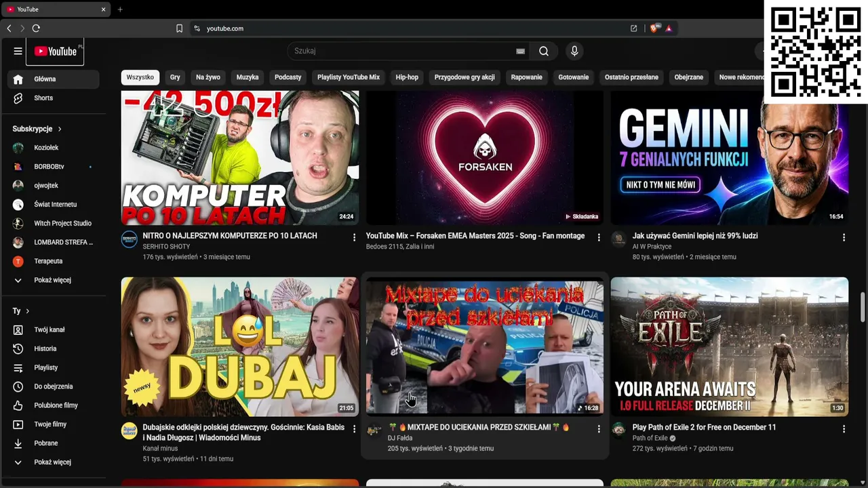Screen dimensions: 868x488
Task: Open options menu for Path of Exile 2 video
Action: (x=844, y=429)
